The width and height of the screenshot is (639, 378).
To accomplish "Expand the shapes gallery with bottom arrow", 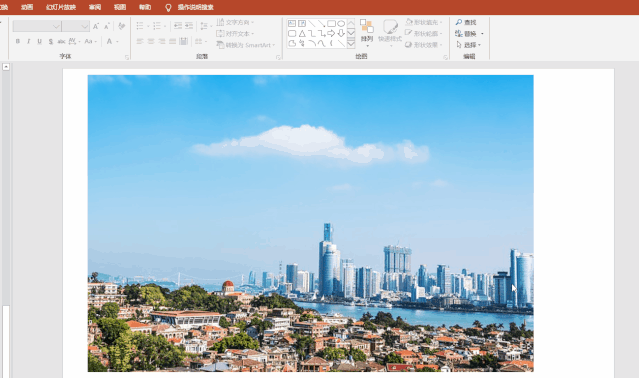I will 351,44.
